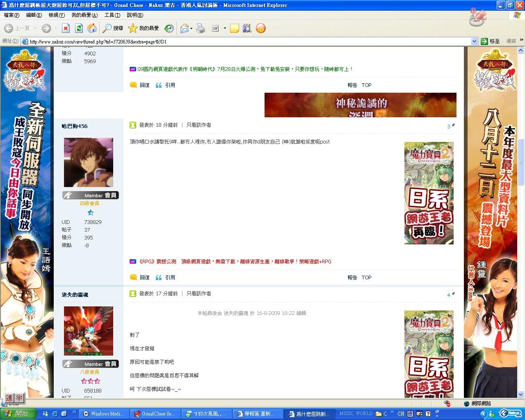Click the Back (上一頁) arrow icon
The width and height of the screenshot is (525, 420).
8,28
